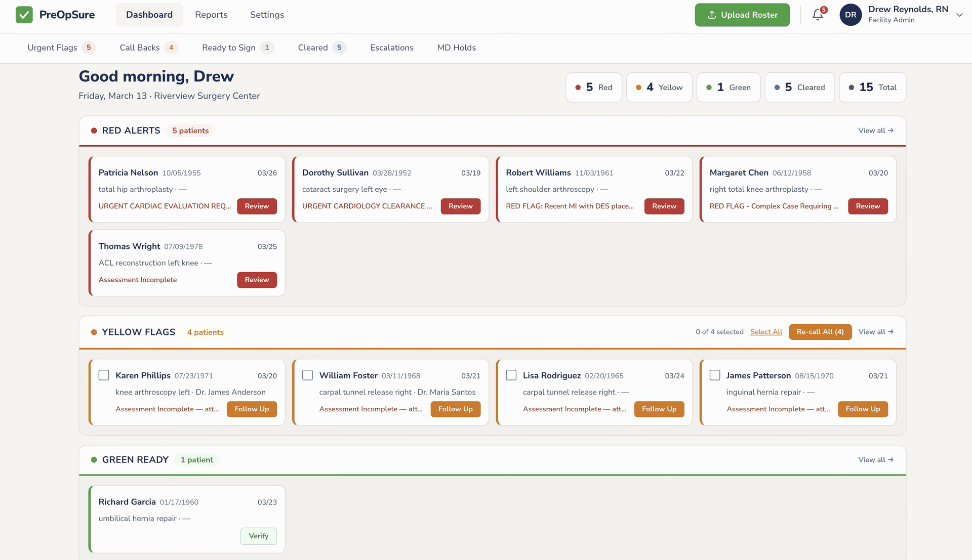Switch to the Reports tab
The image size is (972, 560).
pos(211,15)
